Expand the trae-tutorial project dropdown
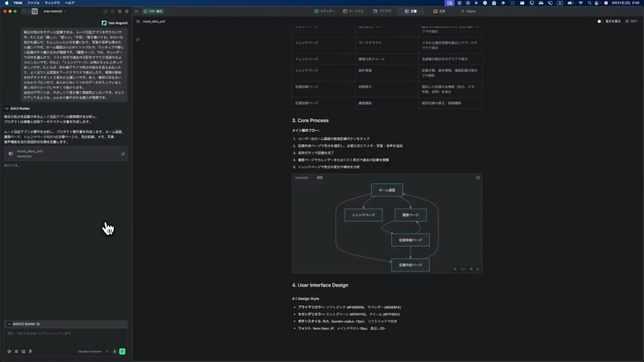644x362 pixels. pos(55,11)
